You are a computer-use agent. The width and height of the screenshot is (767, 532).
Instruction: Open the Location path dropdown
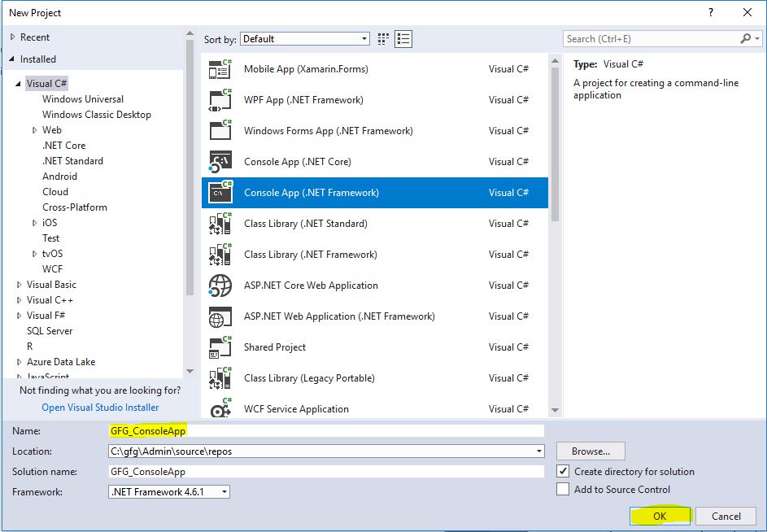[x=538, y=451]
